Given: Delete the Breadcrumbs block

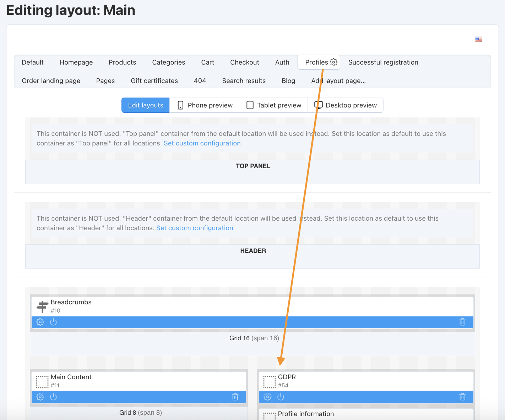Looking at the screenshot, I should click(462, 322).
